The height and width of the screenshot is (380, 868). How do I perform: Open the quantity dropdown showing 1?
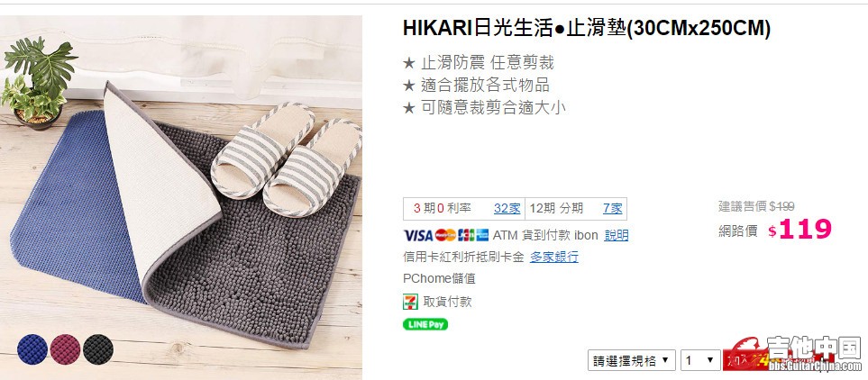700,361
